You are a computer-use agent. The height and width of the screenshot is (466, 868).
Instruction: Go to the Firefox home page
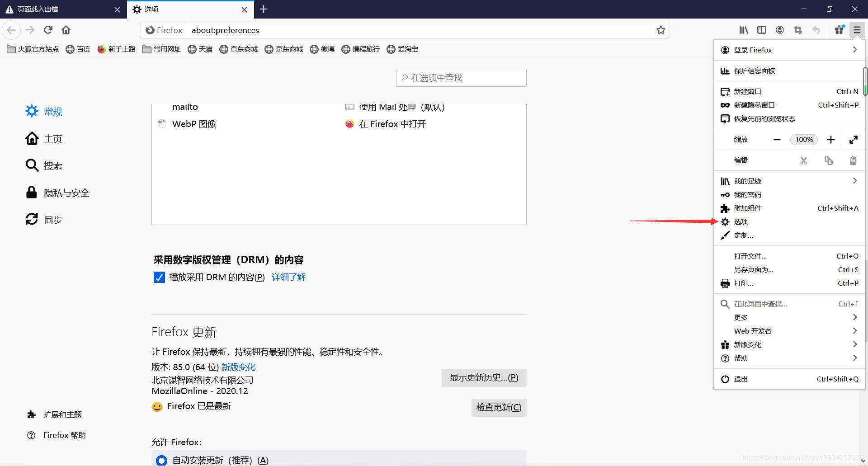pos(66,30)
